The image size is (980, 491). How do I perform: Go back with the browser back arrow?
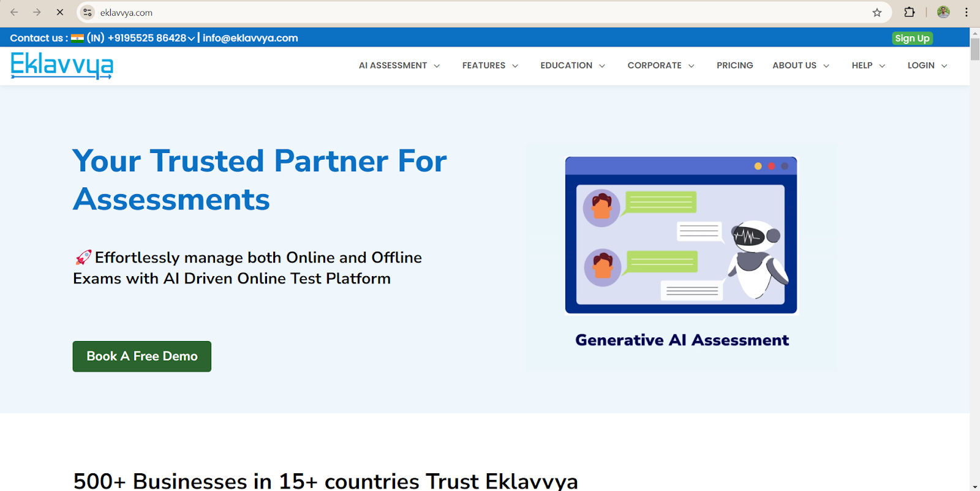click(x=14, y=12)
